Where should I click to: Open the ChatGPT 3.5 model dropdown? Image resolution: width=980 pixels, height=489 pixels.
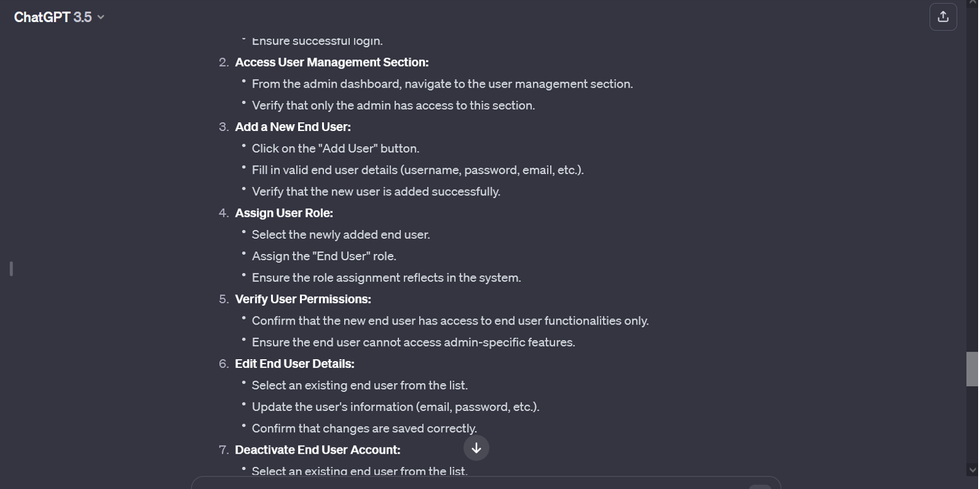pos(58,17)
